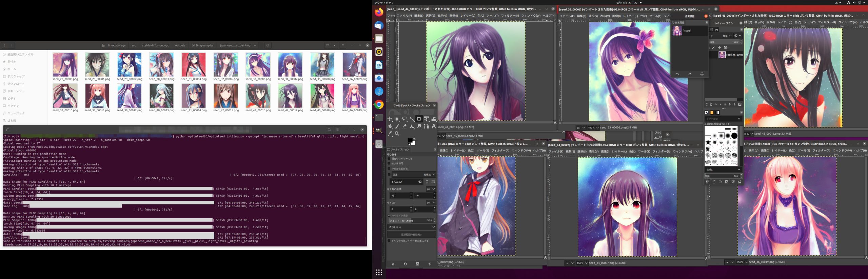
Task: Select the Zoom magnifier tool
Action: point(397,134)
